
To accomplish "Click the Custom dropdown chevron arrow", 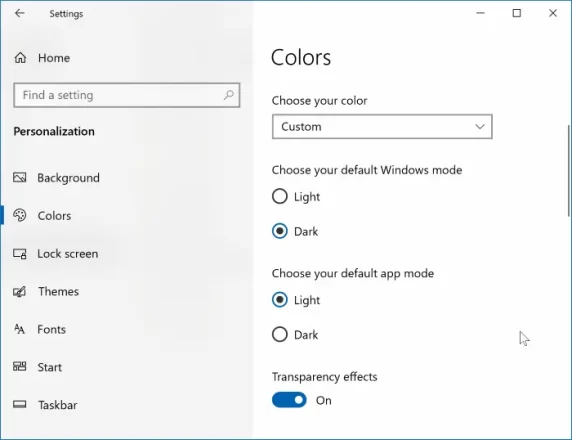I will tap(480, 127).
